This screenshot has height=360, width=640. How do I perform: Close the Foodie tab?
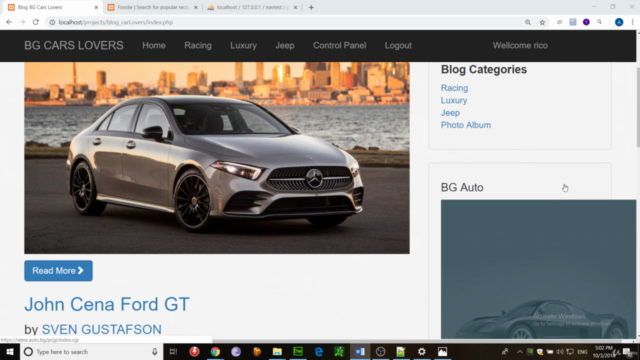(x=196, y=7)
